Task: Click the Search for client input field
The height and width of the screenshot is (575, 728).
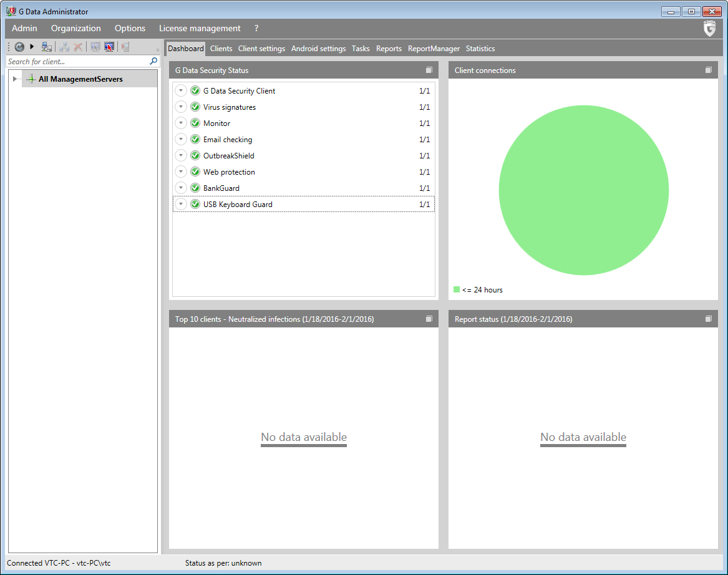Action: tap(75, 62)
